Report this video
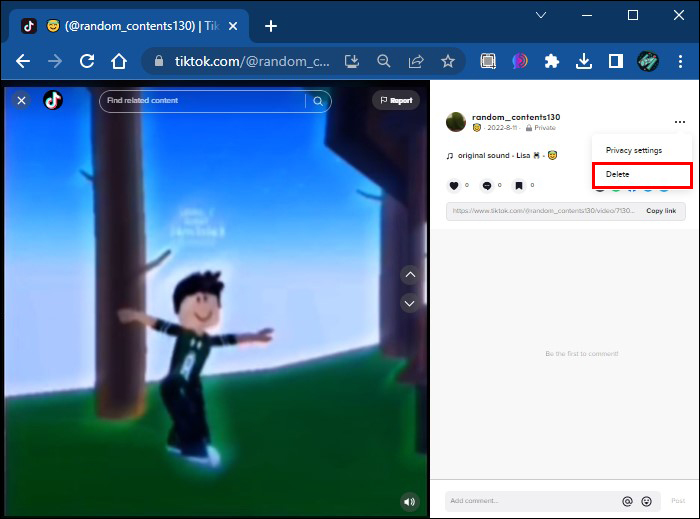The image size is (700, 519). click(x=396, y=100)
